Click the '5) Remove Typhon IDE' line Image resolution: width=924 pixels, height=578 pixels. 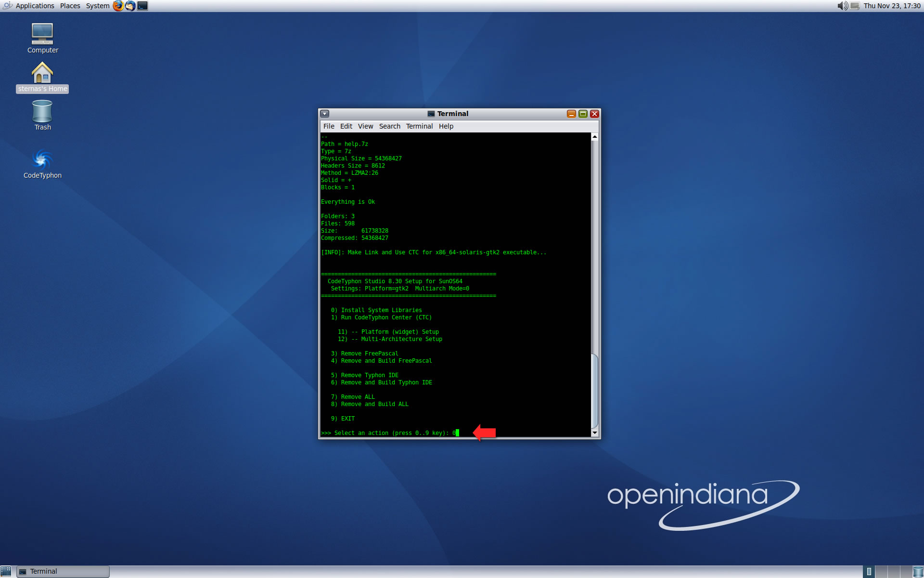click(364, 375)
